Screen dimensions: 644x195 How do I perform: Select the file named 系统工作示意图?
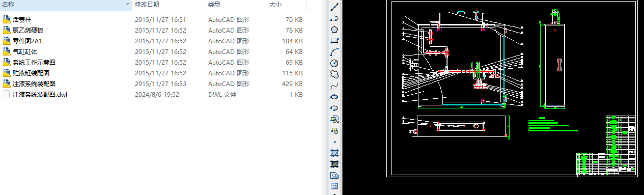tap(34, 63)
